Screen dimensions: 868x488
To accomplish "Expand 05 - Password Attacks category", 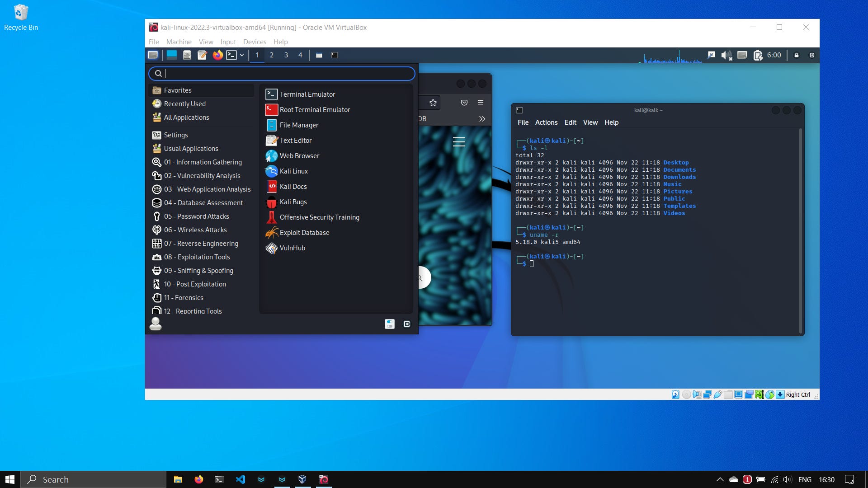I will click(196, 216).
